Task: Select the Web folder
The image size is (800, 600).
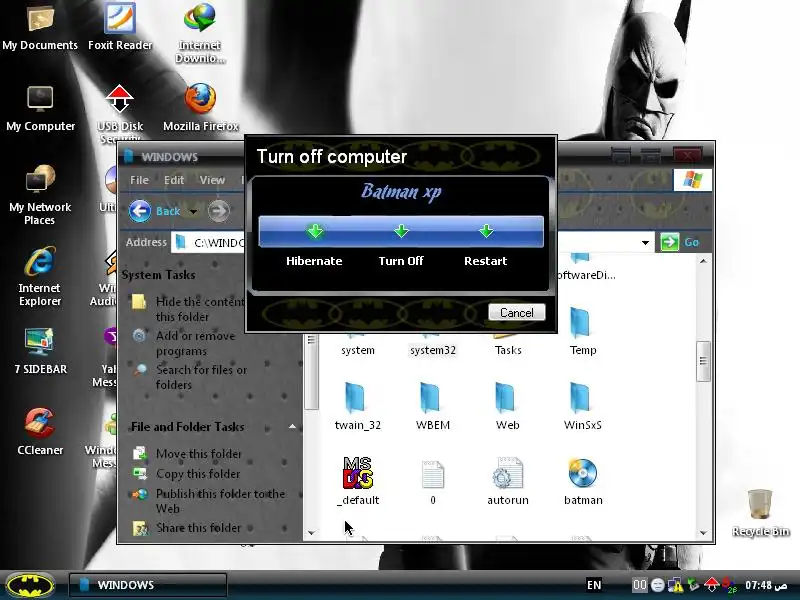Action: 508,406
